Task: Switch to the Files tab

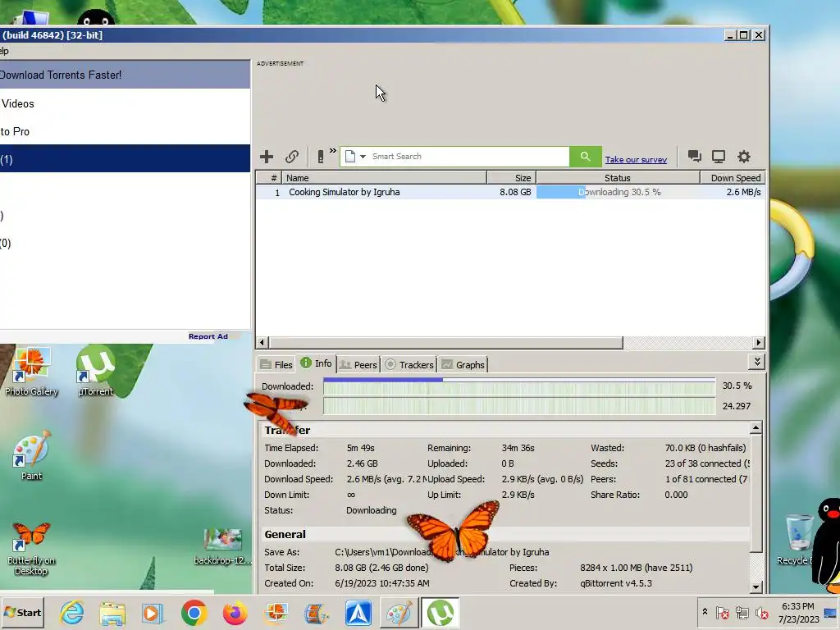Action: 276,365
